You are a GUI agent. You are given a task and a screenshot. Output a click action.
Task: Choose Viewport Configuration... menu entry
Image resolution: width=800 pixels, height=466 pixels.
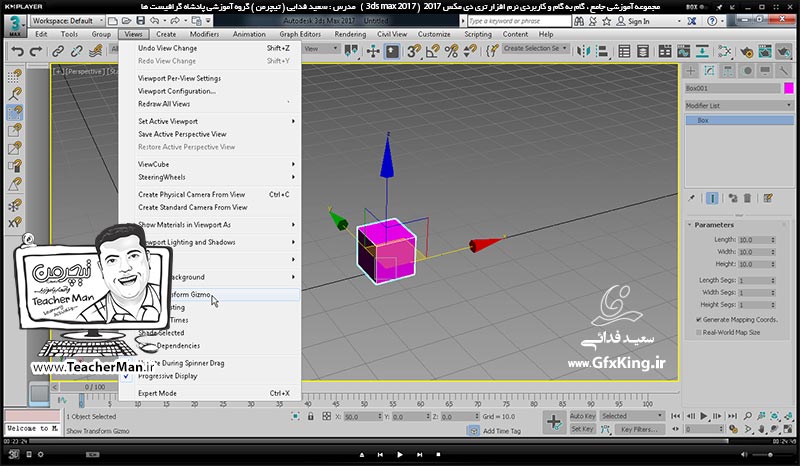(x=177, y=91)
